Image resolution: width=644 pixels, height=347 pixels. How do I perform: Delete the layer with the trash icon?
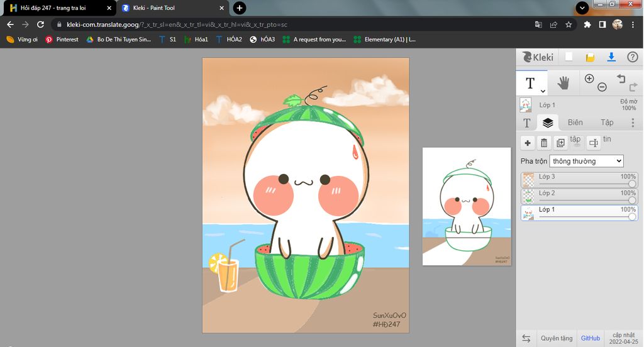tap(544, 143)
